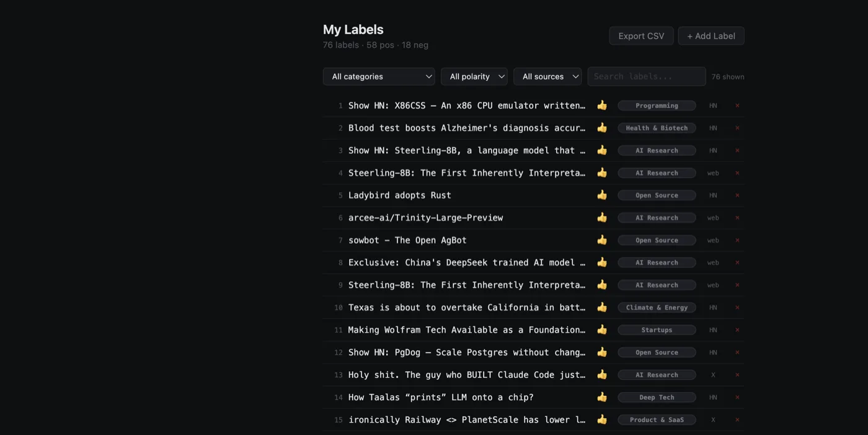Viewport: 868px width, 435px height.
Task: Delete the Texas battery storage label
Action: click(737, 307)
